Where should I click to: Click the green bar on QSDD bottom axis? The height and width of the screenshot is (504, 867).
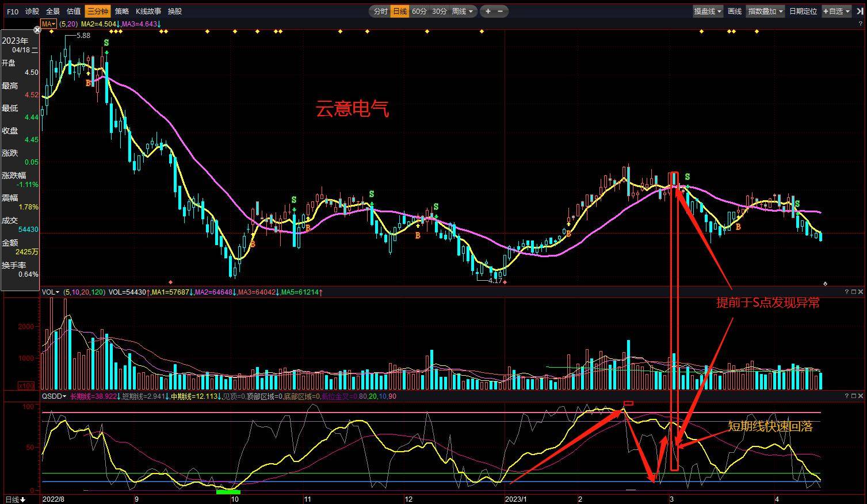pos(228,491)
